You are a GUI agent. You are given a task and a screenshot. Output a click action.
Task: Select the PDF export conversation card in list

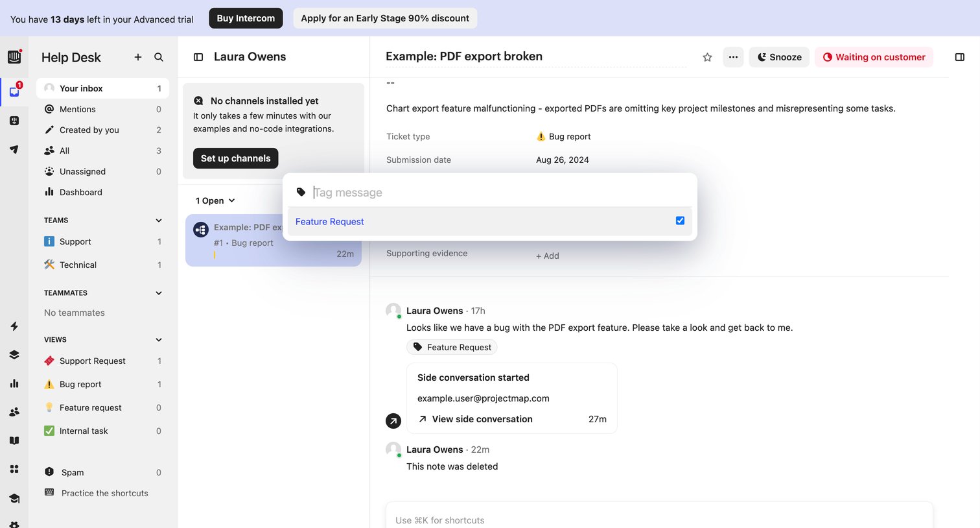[x=274, y=240]
